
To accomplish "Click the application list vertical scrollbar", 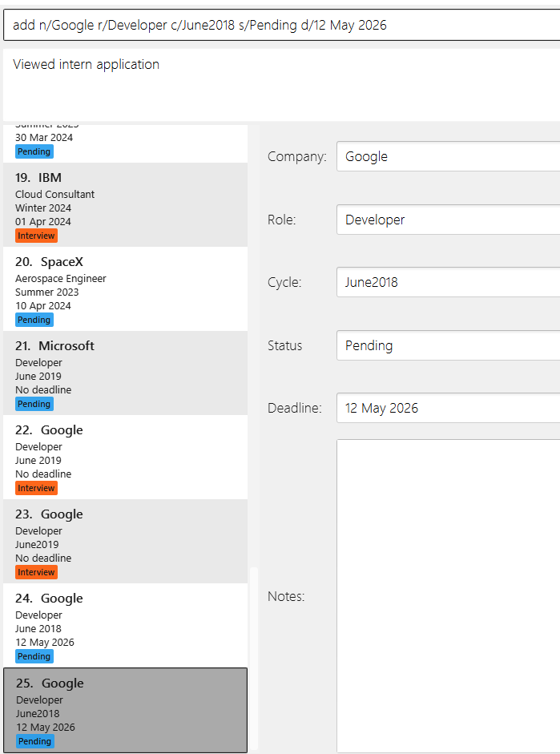I will [x=254, y=659].
